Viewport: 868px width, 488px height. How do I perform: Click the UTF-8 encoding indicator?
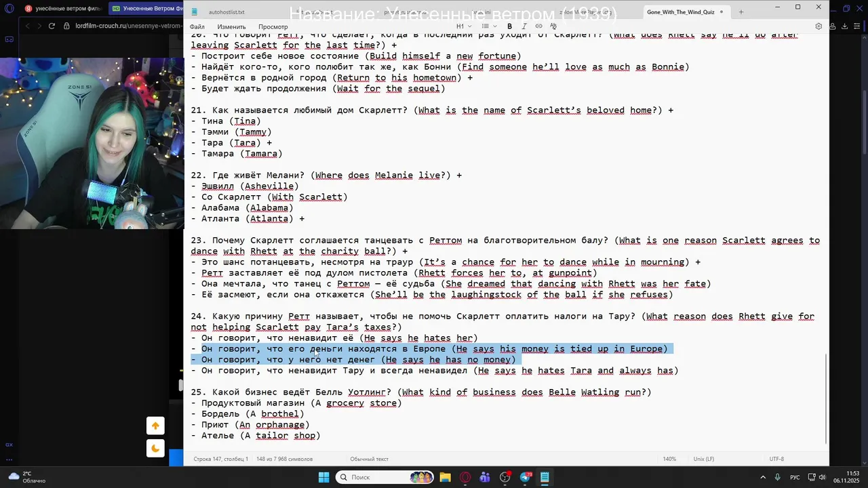[x=776, y=459]
